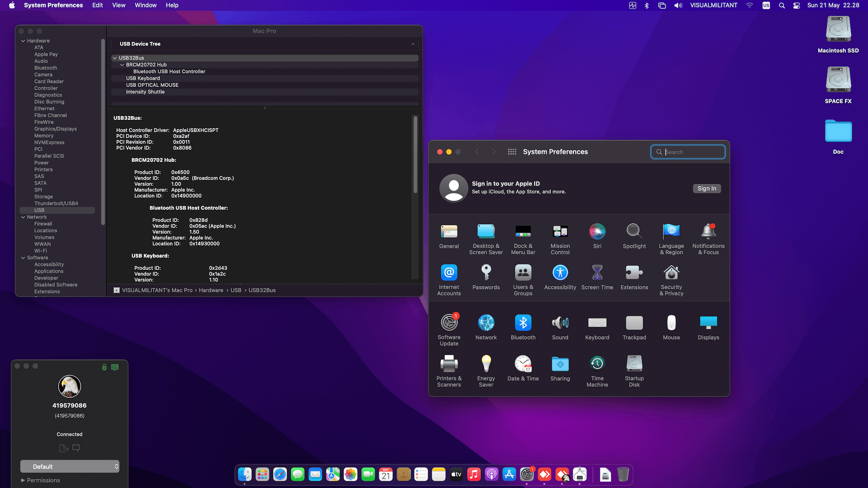
Task: Open Desktop & Screen Saver preferences
Action: (486, 239)
